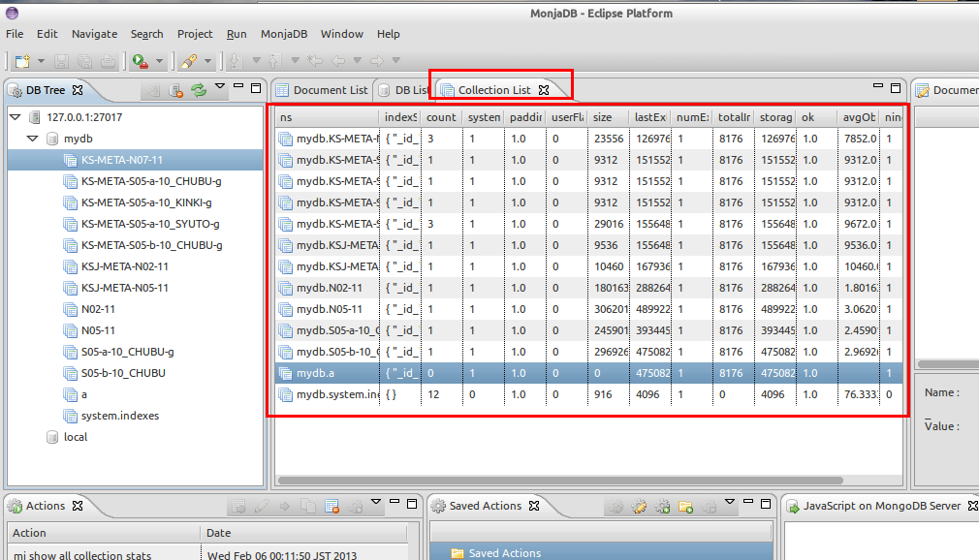Open the File menu
Image resolution: width=979 pixels, height=560 pixels.
click(15, 34)
